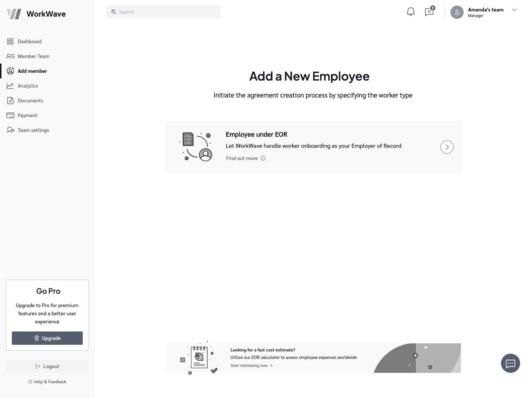Viewport: 532px width, 398px height.
Task: Click the WorkWave logo icon
Action: (14, 14)
